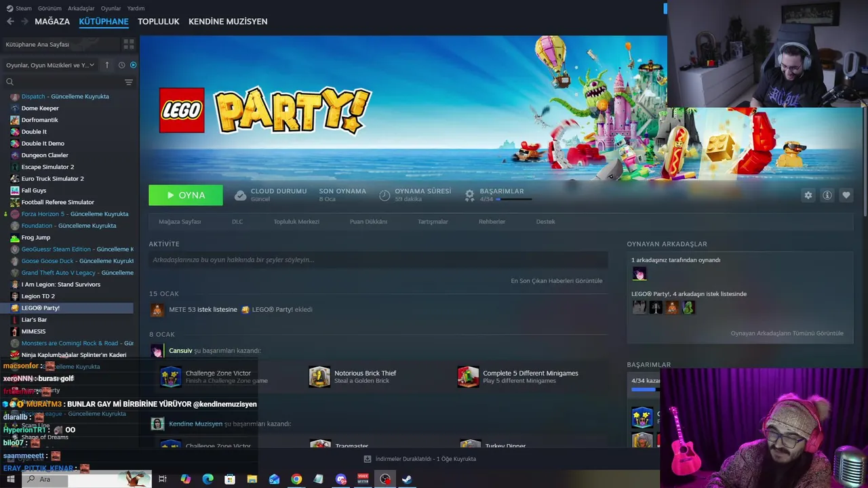Screen dimensions: 868x488
Task: Open the Mağaza Sayfası link
Action: click(x=180, y=222)
